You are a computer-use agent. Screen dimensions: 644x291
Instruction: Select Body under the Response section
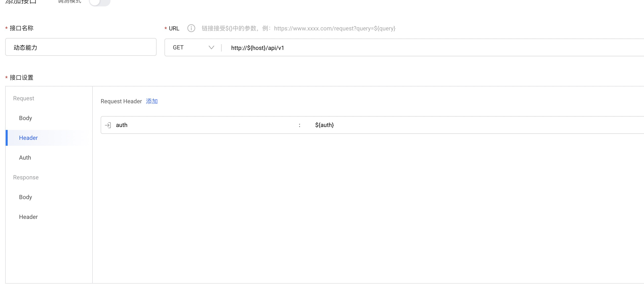(x=25, y=197)
